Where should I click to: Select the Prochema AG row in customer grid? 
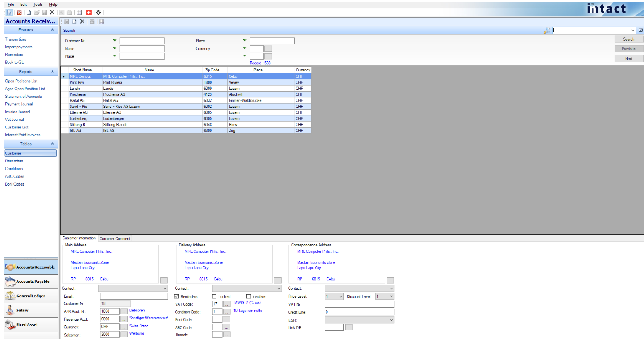pyautogui.click(x=186, y=94)
